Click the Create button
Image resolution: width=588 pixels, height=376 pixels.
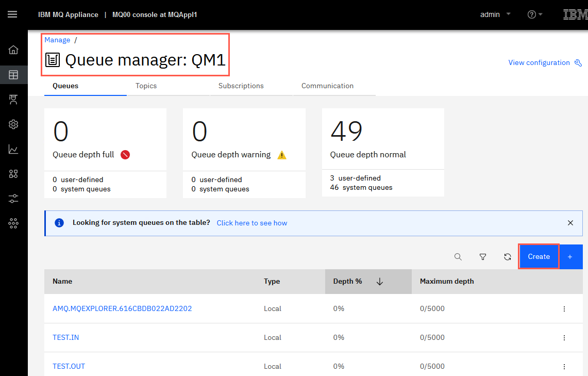(539, 257)
